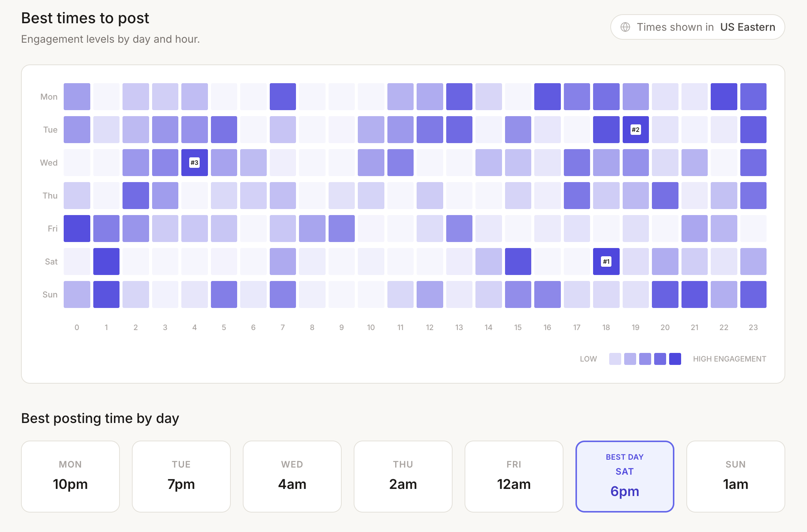Click the globe icon beside timezone label
Viewport: 807px width, 532px height.
coord(625,27)
